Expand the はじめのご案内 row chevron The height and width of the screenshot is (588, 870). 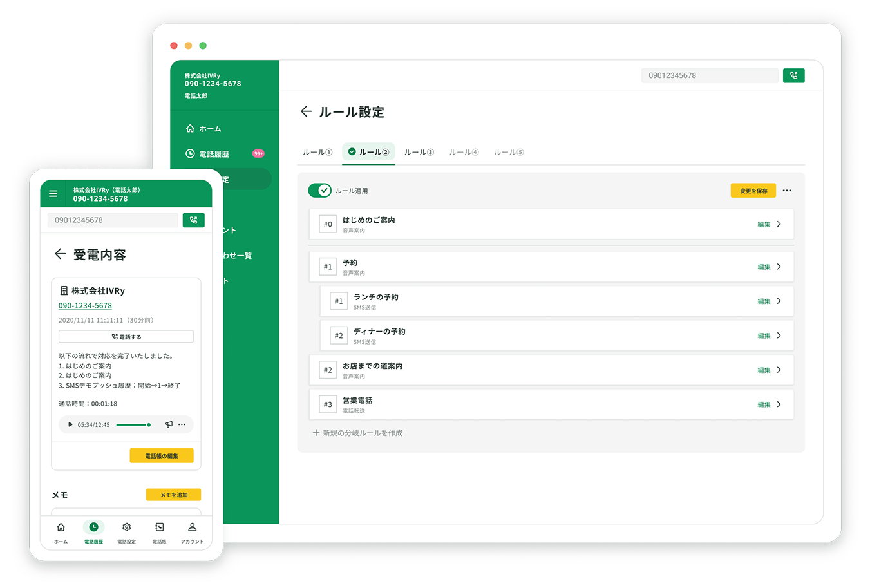[x=779, y=224]
